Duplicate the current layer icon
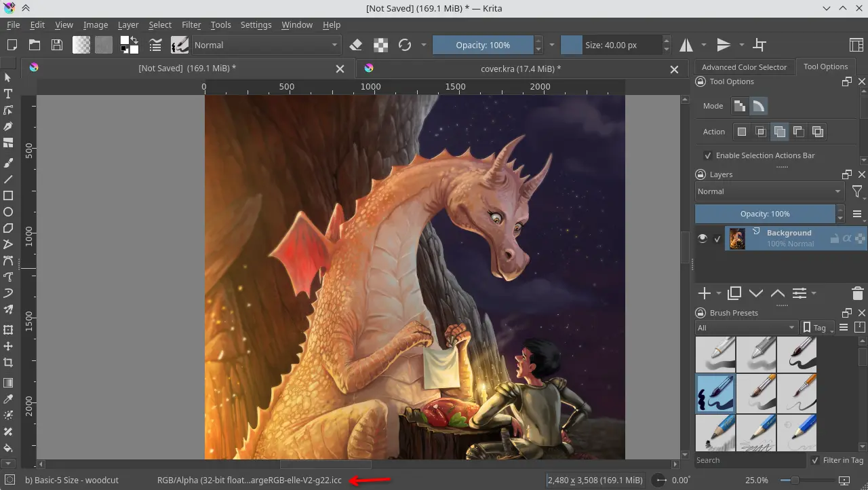The width and height of the screenshot is (868, 490). [734, 293]
